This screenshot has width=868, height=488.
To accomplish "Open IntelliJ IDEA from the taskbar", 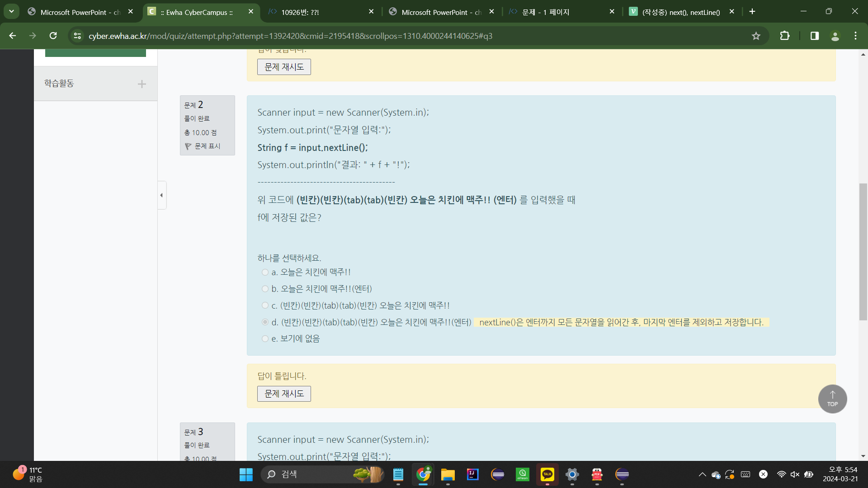I will [x=472, y=474].
